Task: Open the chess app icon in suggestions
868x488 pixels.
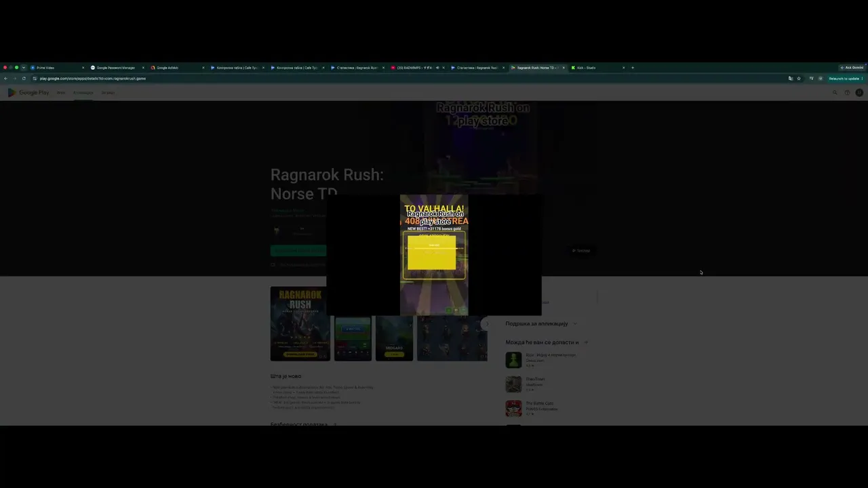Action: [513, 360]
